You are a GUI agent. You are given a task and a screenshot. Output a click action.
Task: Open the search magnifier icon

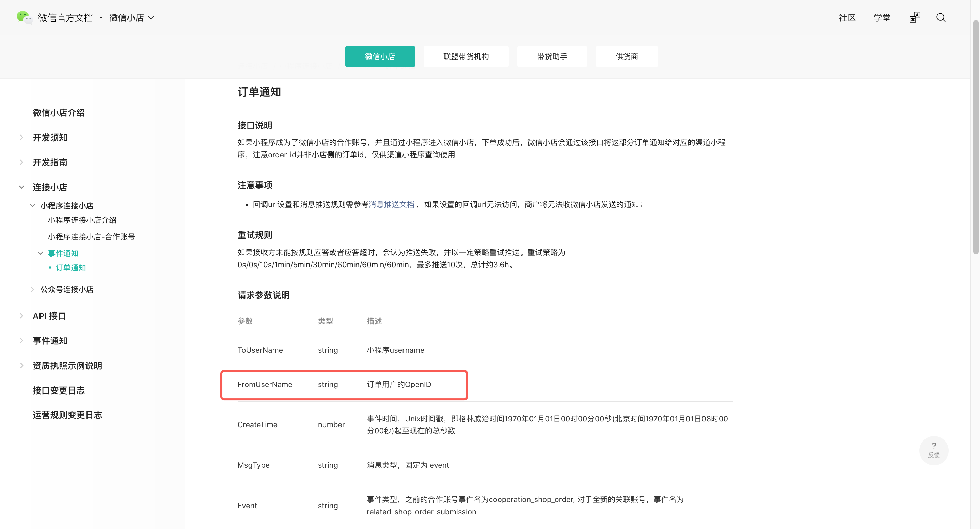click(x=941, y=18)
